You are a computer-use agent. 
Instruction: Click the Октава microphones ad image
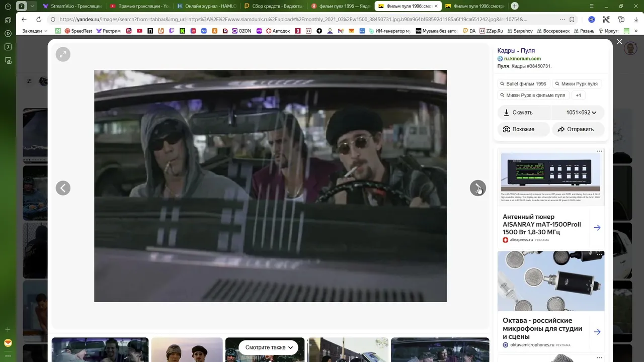[x=550, y=281]
